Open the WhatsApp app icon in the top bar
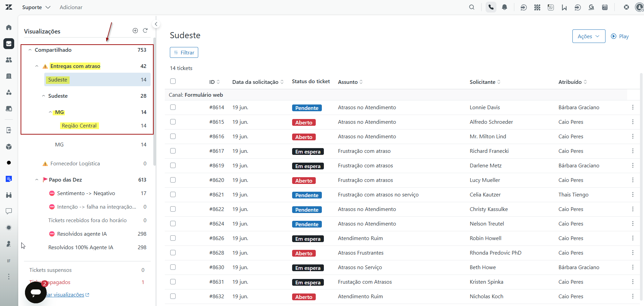Viewport: 644px width, 306px height. (x=551, y=7)
